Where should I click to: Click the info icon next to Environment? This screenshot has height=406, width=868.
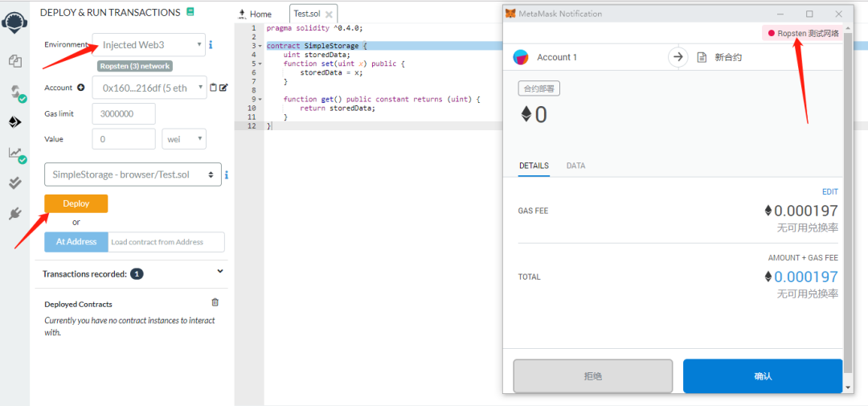211,44
